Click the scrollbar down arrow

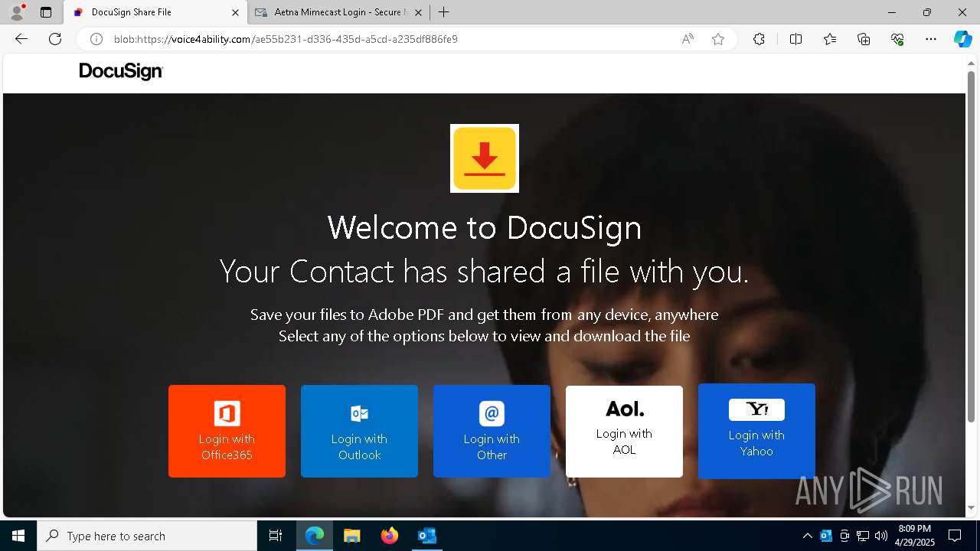(972, 508)
